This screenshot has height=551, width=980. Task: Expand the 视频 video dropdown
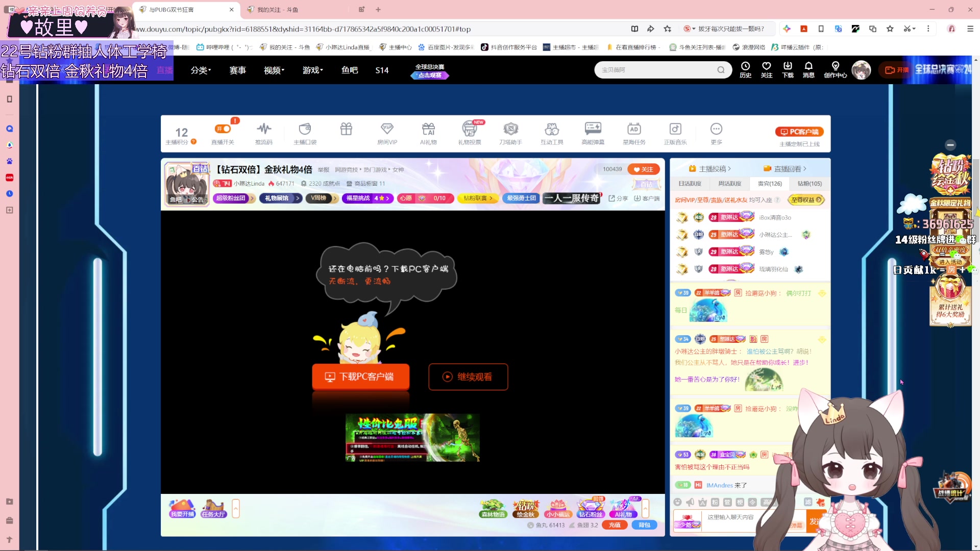pyautogui.click(x=274, y=70)
